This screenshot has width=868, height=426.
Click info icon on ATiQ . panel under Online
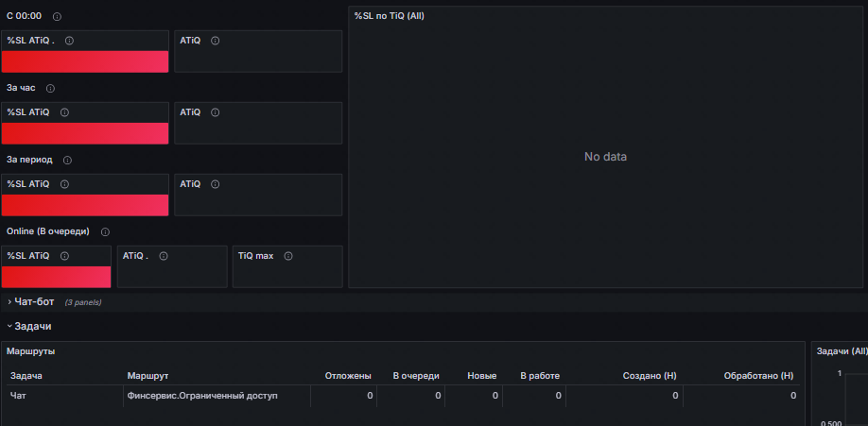tap(164, 256)
